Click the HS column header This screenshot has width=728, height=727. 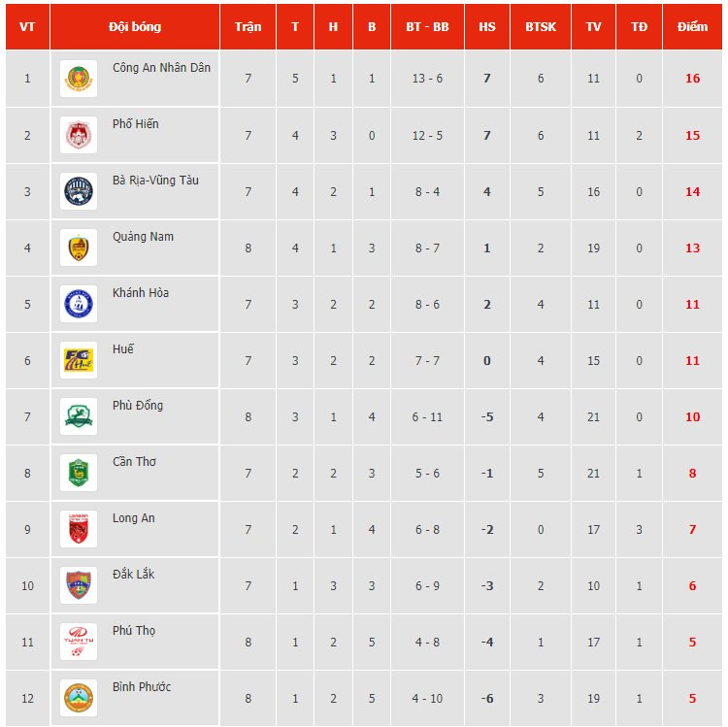point(487,27)
